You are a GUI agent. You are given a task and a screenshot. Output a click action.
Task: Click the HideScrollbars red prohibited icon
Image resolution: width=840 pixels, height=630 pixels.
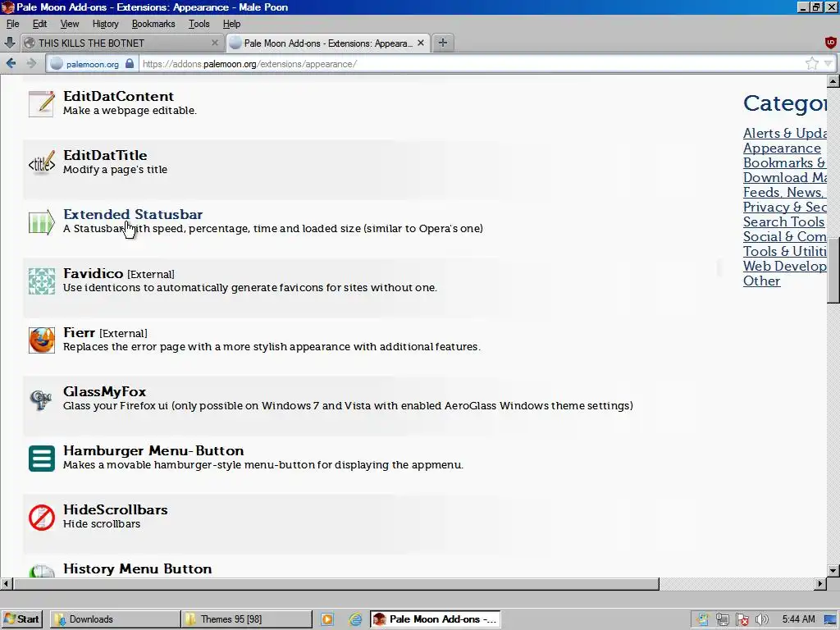[x=42, y=518]
